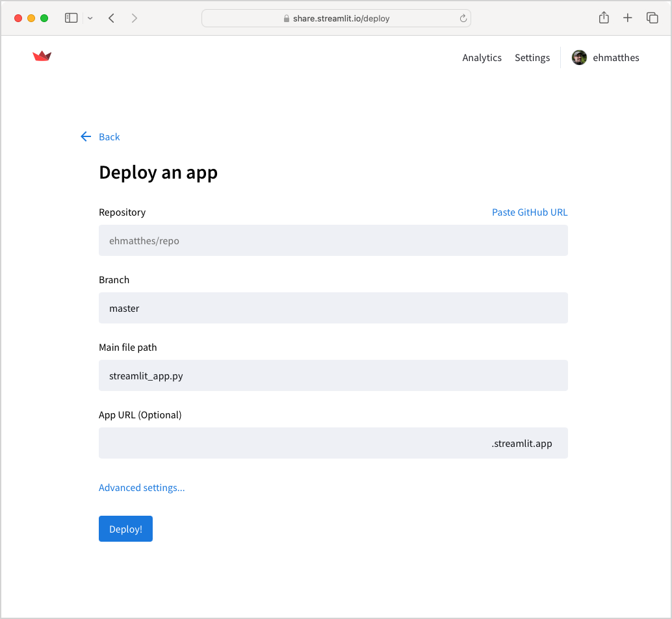Focus the Main file path field
The image size is (672, 619).
point(333,375)
